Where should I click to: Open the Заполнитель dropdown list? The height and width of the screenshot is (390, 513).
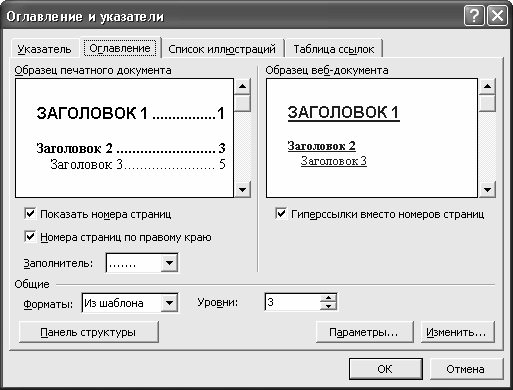click(x=169, y=263)
